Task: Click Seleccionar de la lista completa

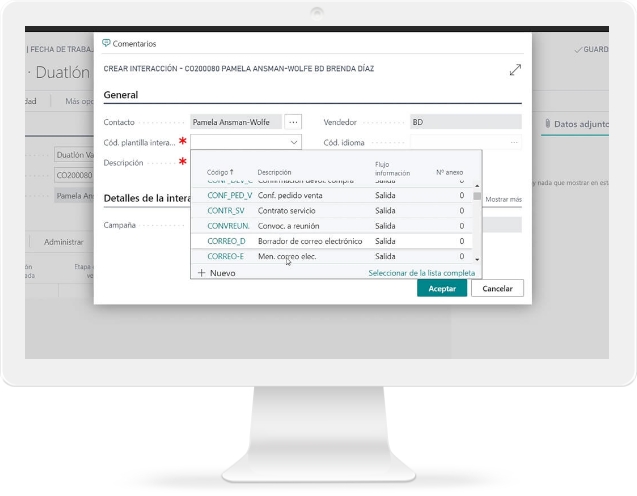Action: [x=421, y=273]
